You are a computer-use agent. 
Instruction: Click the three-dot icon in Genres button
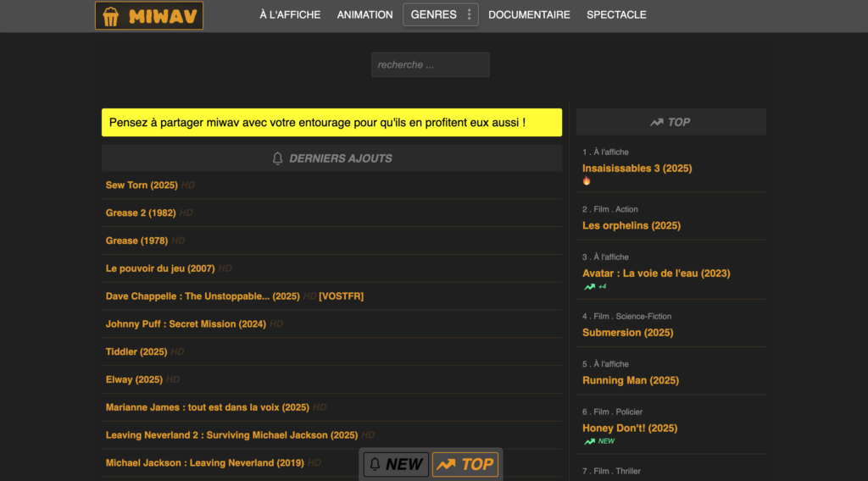[469, 14]
